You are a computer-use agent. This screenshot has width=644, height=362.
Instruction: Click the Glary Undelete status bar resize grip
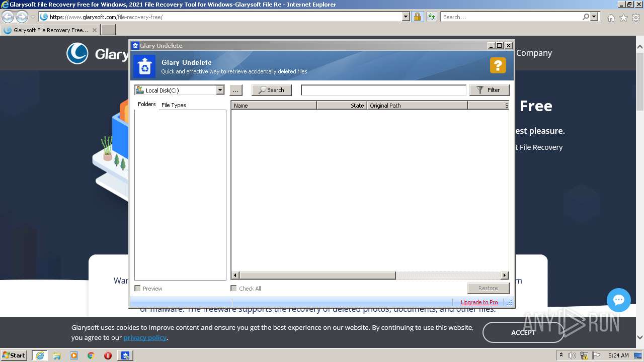(509, 303)
